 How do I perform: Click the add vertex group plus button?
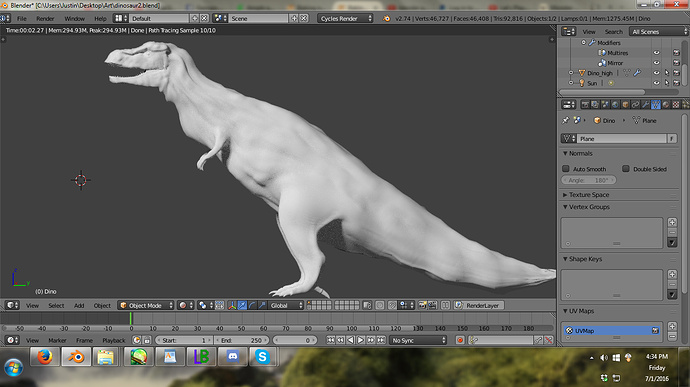tap(672, 222)
